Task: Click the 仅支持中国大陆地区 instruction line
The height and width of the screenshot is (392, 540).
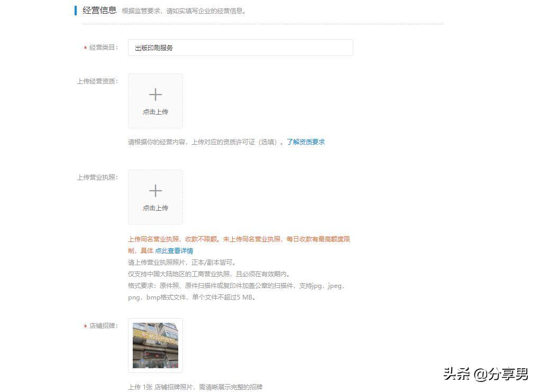Action: point(209,274)
